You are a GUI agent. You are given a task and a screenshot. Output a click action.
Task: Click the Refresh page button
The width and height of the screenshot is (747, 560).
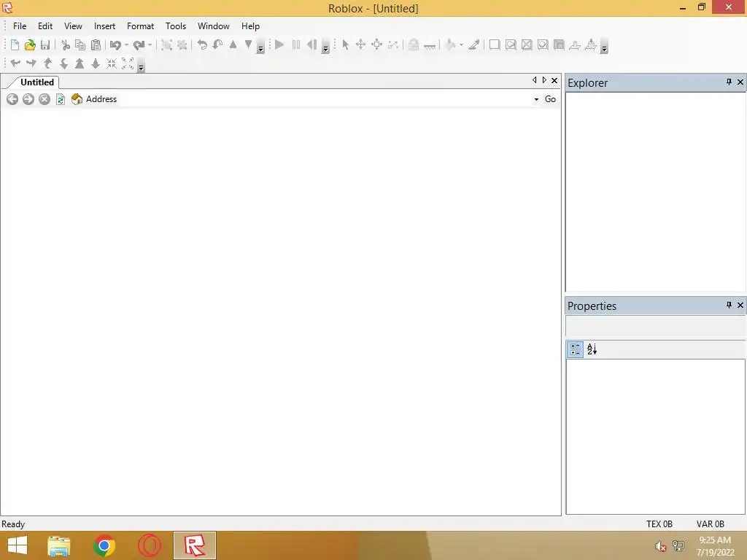click(61, 99)
